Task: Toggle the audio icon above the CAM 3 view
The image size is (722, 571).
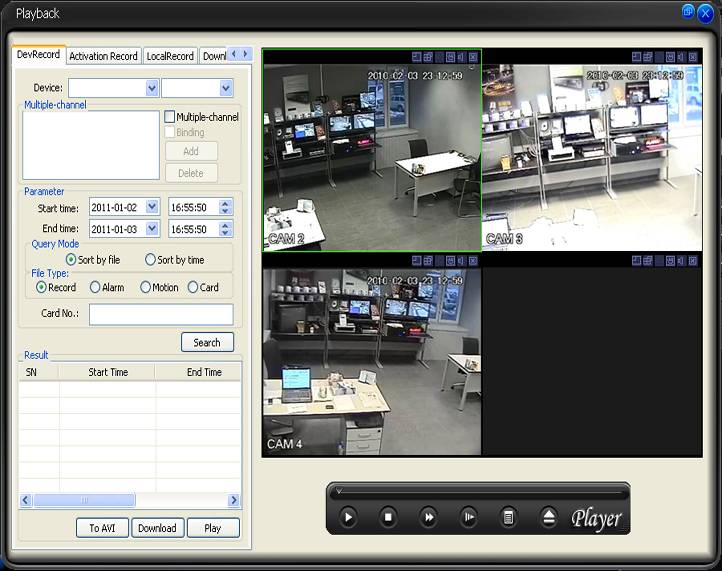Action: click(681, 57)
